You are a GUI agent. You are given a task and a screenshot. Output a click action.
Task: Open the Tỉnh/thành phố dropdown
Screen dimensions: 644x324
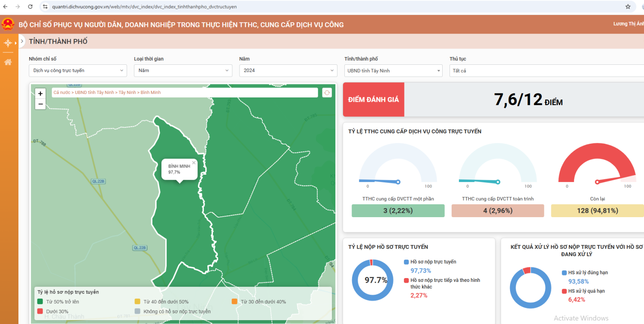(393, 71)
